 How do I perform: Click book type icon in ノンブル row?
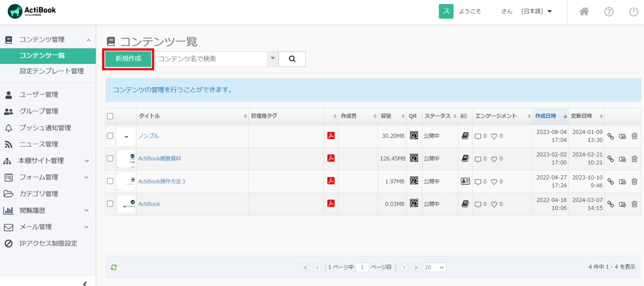pos(465,136)
